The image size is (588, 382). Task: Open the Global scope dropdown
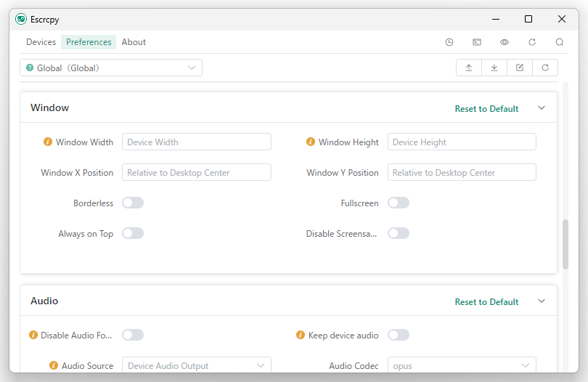pyautogui.click(x=111, y=68)
